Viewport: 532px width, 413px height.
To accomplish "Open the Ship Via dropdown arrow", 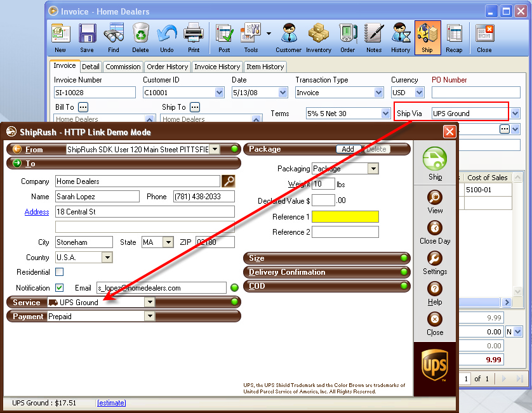I will point(515,114).
